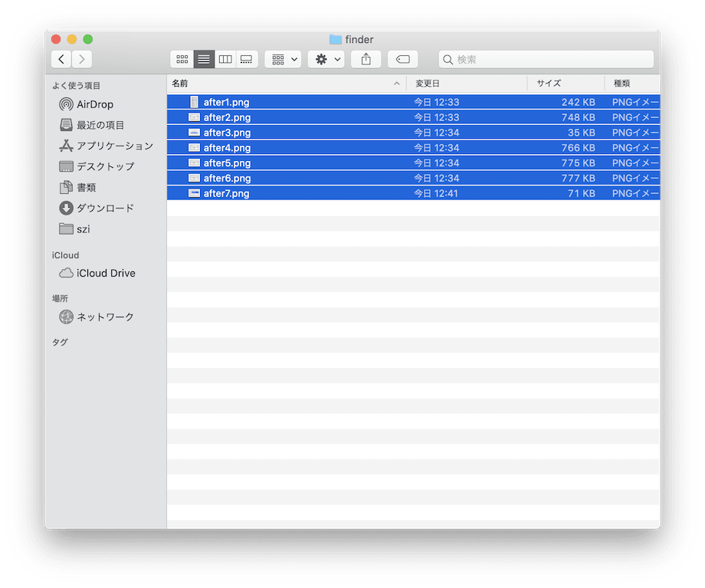Click the after4.png file icon
This screenshot has height=588, width=705.
click(194, 147)
